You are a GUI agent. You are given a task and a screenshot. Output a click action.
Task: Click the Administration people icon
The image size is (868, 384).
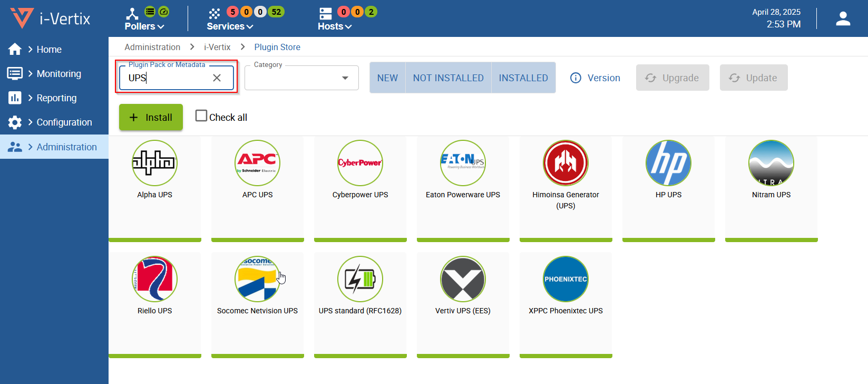[x=15, y=147]
